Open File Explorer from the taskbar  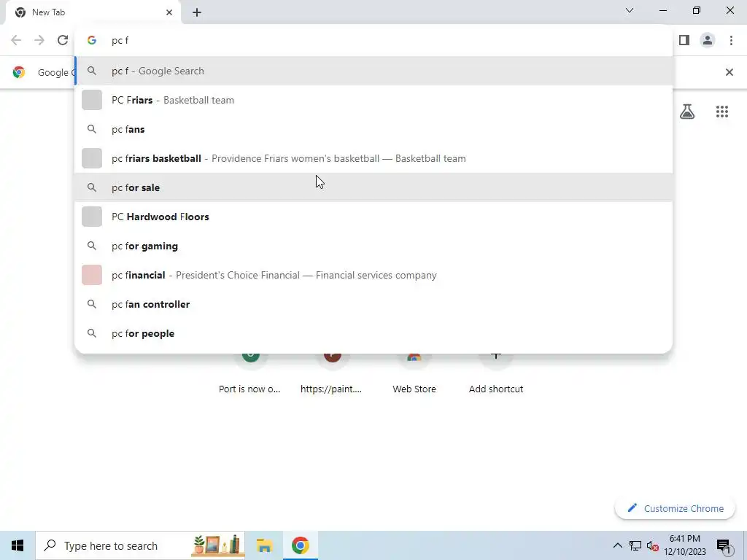click(264, 545)
